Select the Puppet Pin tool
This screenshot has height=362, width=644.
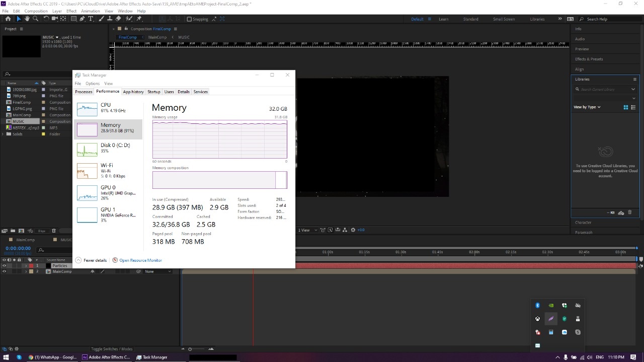click(x=139, y=19)
